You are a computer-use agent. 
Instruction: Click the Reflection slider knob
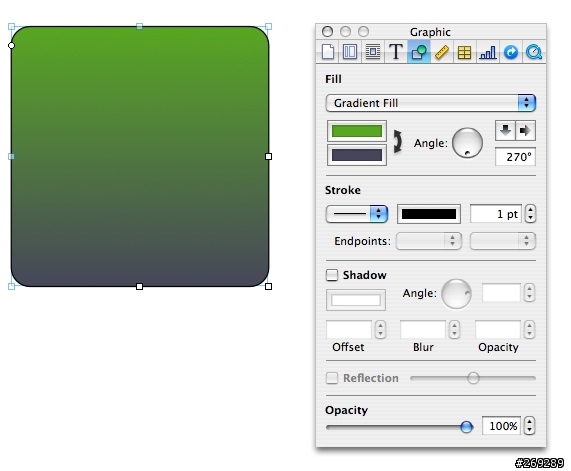click(x=473, y=378)
